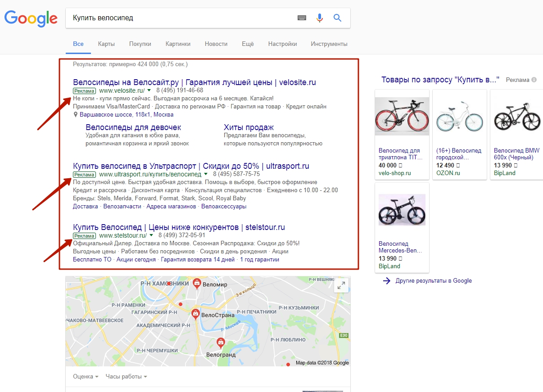The height and width of the screenshot is (392, 543).
Task: Click the ВелоСтрана map pin
Action: click(195, 314)
